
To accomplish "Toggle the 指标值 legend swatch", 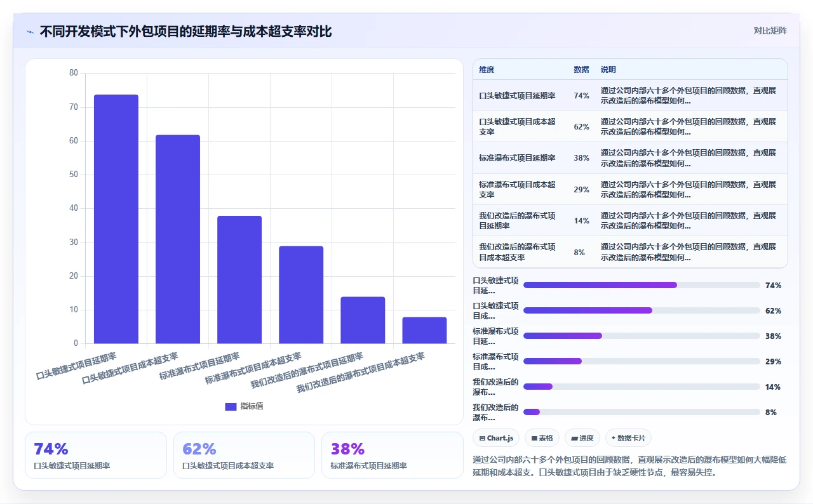I will point(231,406).
